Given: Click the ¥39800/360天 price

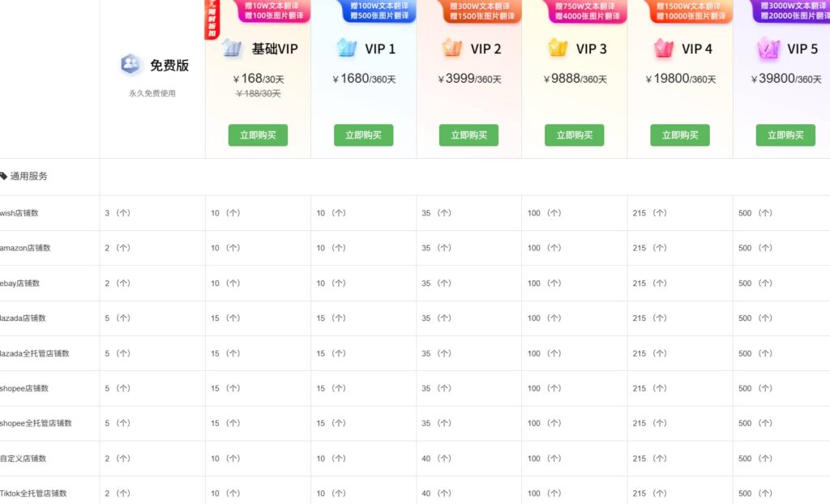Looking at the screenshot, I should tap(786, 79).
